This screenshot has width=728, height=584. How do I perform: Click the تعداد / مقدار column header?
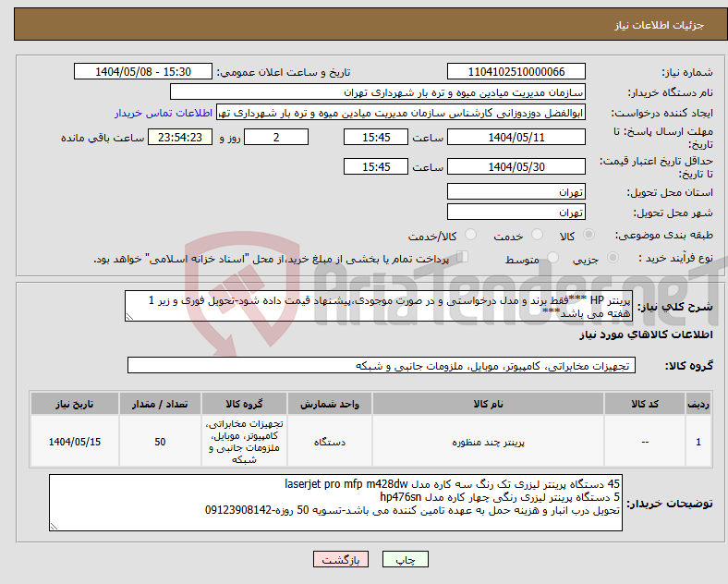(160, 404)
